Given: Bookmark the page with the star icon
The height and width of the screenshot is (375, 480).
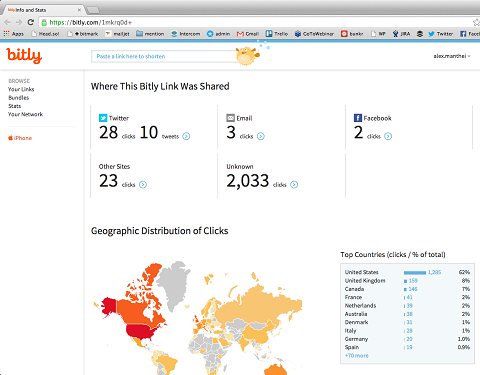Looking at the screenshot, I should (x=477, y=23).
